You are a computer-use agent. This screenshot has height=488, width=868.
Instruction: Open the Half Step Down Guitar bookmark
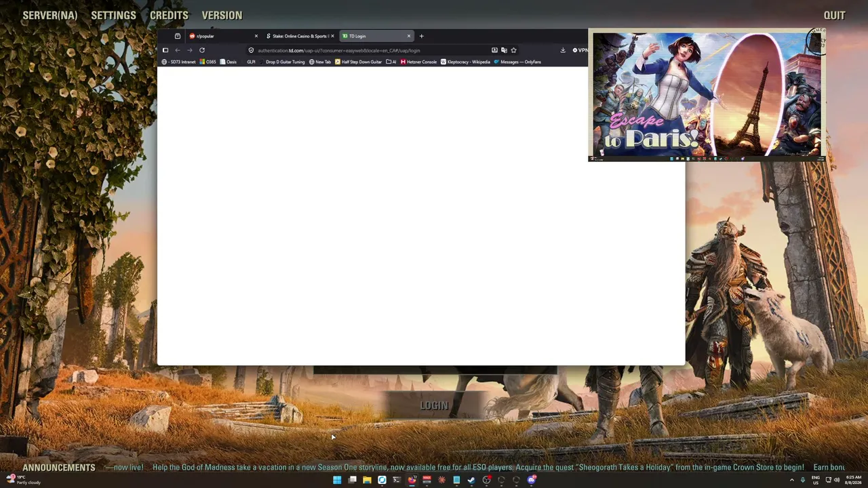(359, 62)
